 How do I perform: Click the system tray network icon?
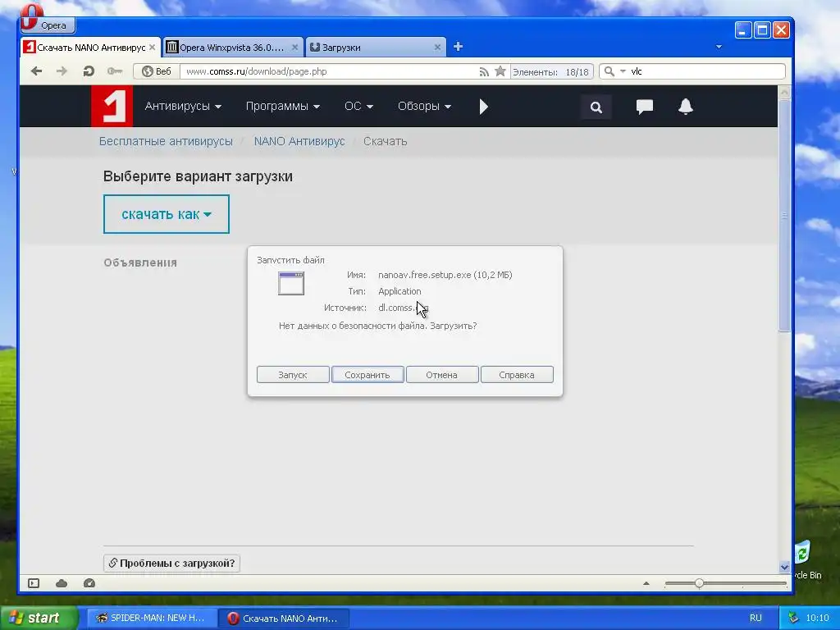(x=793, y=618)
